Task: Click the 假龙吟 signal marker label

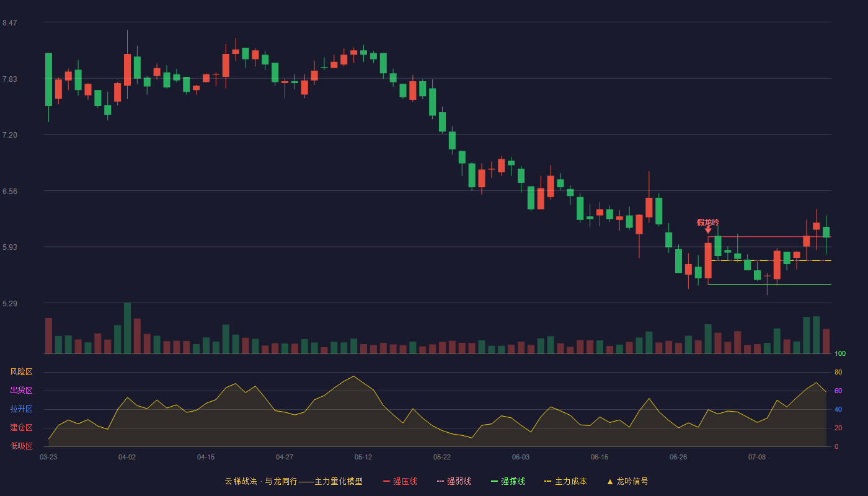Action: point(708,222)
